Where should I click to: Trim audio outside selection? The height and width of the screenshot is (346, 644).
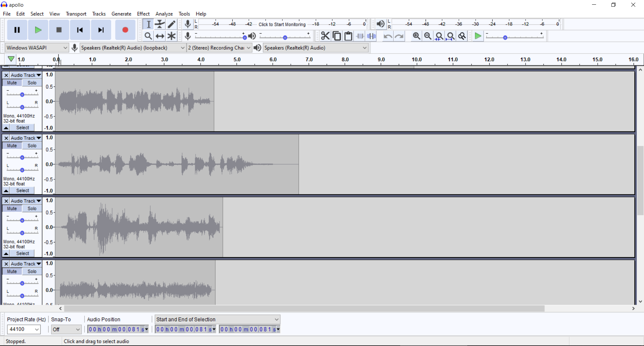[360, 36]
